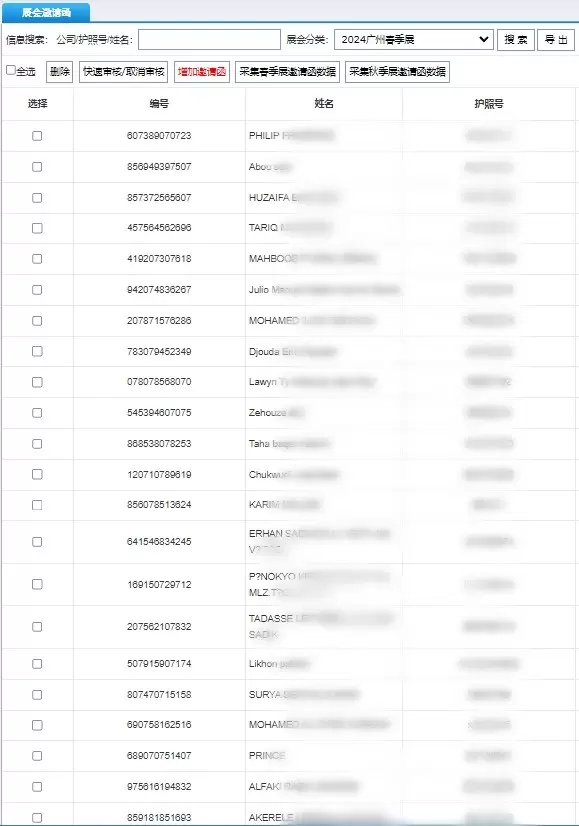
Task: Open the 展会分类 dropdown list
Action: point(414,40)
